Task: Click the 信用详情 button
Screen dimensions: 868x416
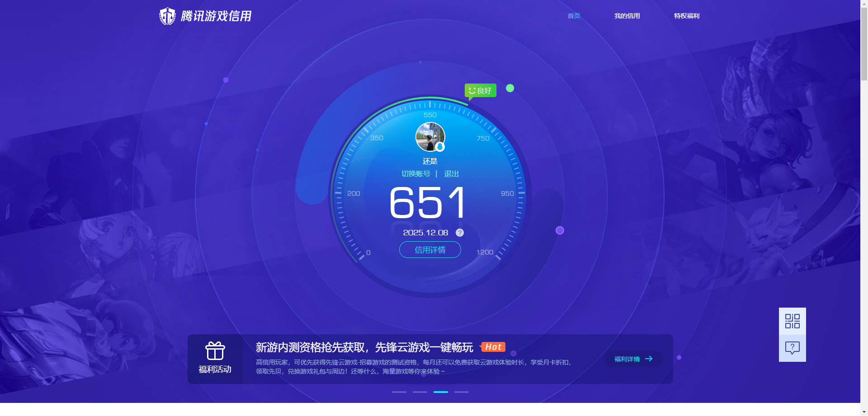Action: point(429,250)
